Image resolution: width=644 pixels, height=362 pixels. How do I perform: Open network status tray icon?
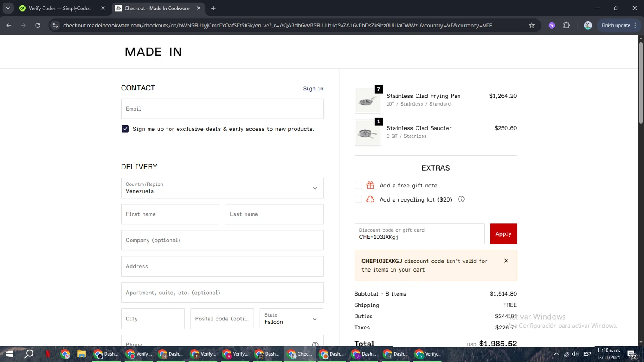pyautogui.click(x=566, y=354)
